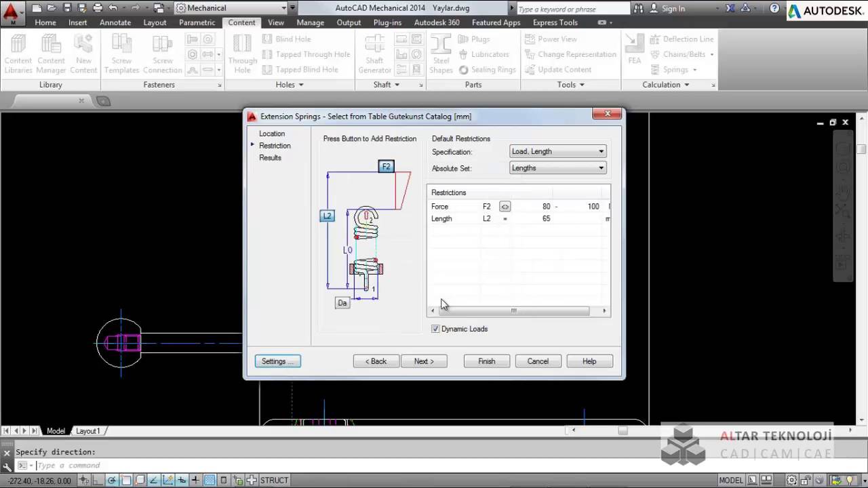
Task: Expand the Shaft panel
Action: [x=387, y=85]
